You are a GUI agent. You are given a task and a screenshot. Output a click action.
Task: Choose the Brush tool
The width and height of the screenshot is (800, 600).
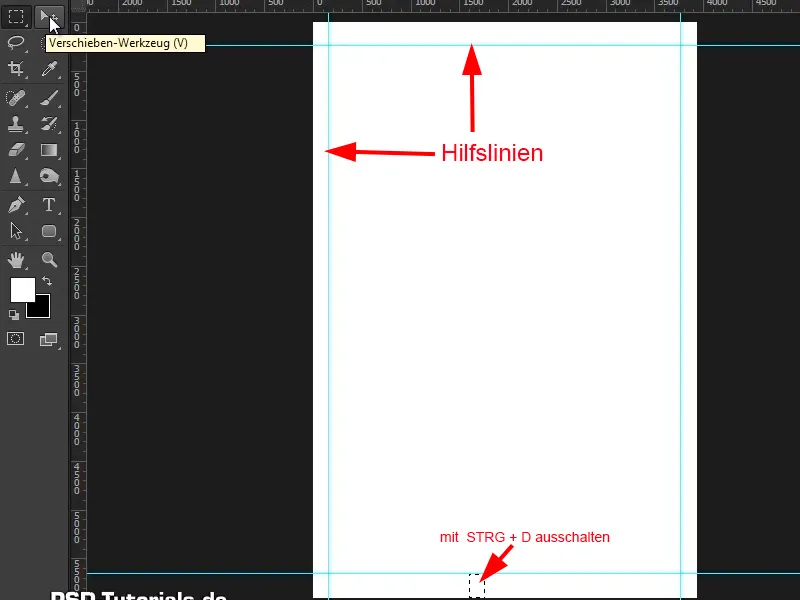coord(49,97)
